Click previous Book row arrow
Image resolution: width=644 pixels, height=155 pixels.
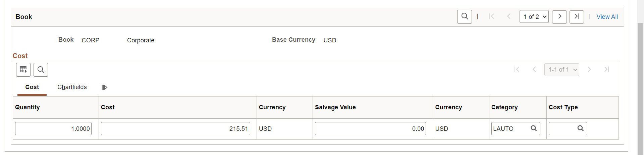click(508, 16)
